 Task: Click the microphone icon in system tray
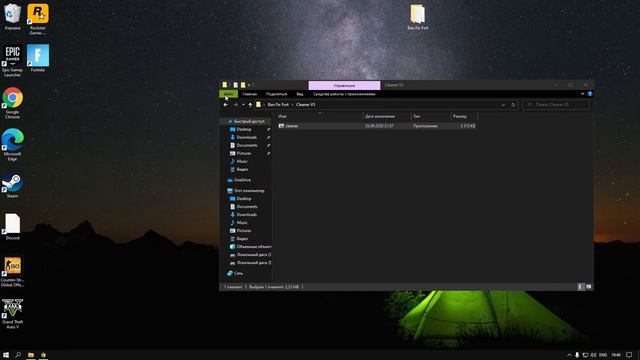click(577, 355)
